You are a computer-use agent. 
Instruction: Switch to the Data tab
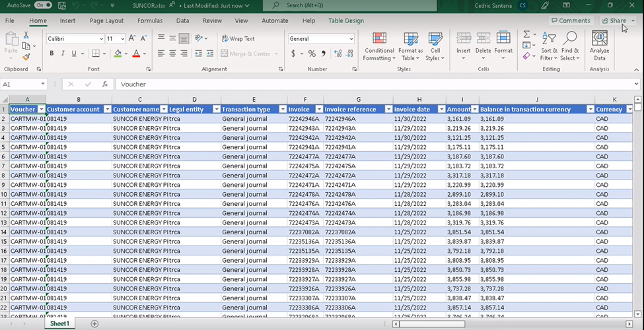pyautogui.click(x=182, y=20)
